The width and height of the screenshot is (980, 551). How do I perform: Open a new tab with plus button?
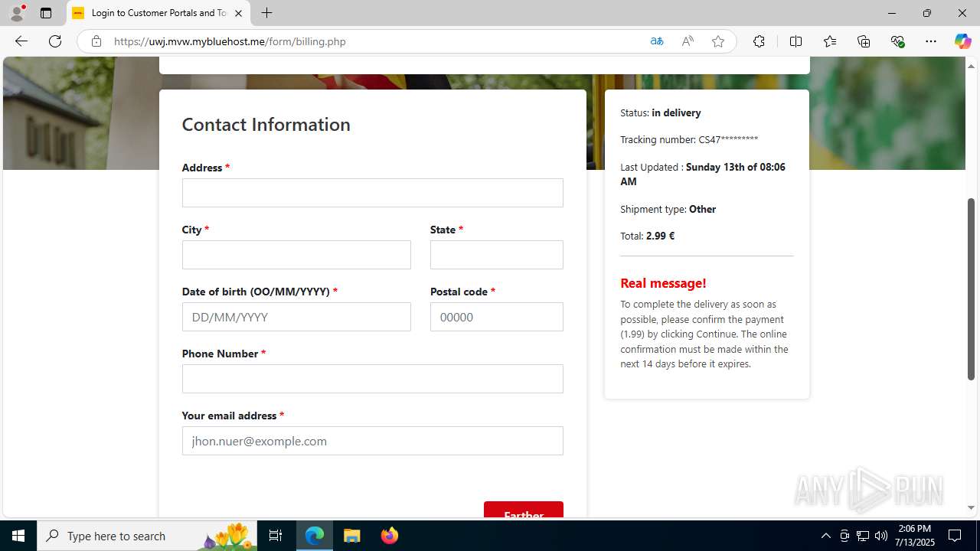click(x=266, y=13)
